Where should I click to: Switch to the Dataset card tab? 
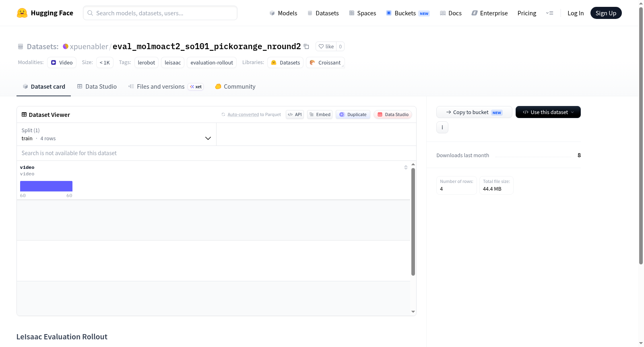click(44, 86)
